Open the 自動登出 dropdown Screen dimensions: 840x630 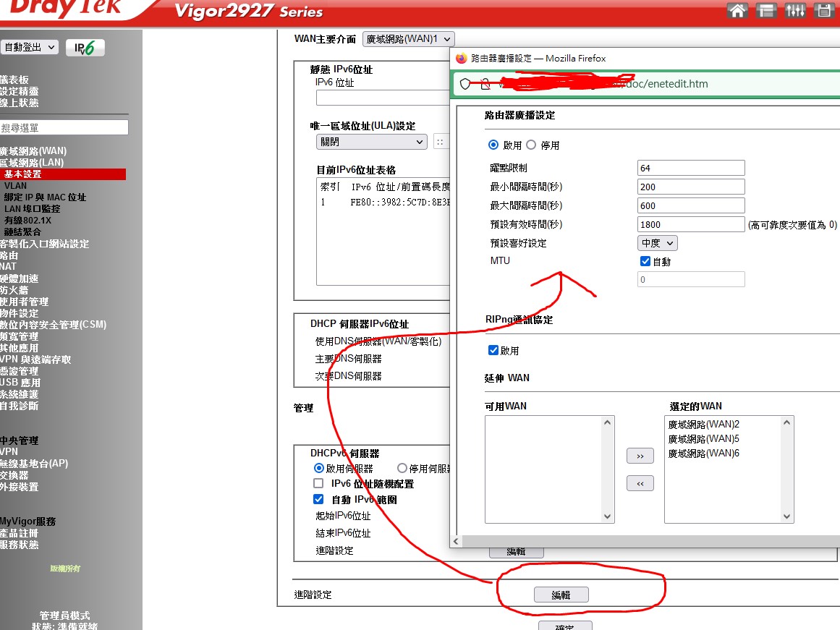coord(29,47)
